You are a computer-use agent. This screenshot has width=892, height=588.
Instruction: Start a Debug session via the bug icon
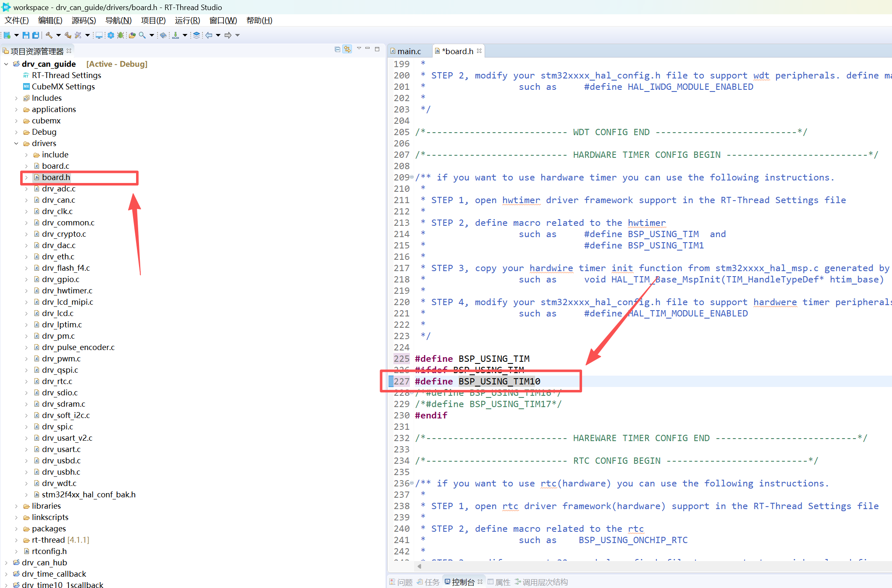point(121,35)
